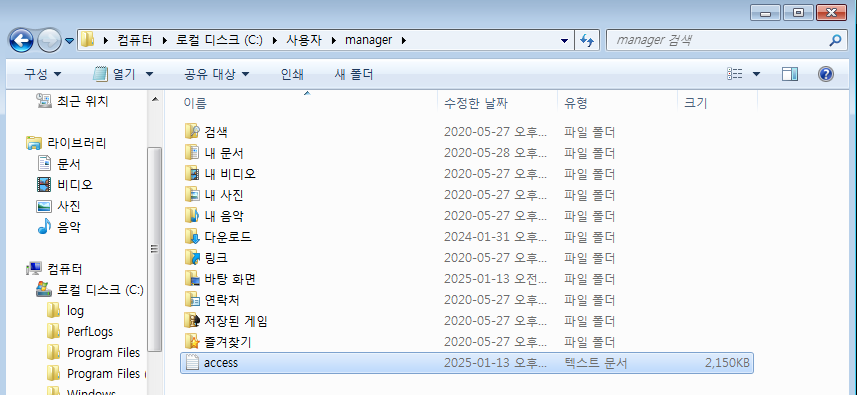
Task: Click the 컴퓨터 icon in navigation pane
Action: click(x=34, y=268)
